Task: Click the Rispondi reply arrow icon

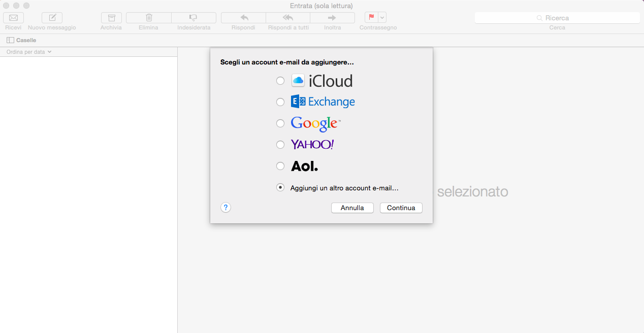Action: pos(243,18)
